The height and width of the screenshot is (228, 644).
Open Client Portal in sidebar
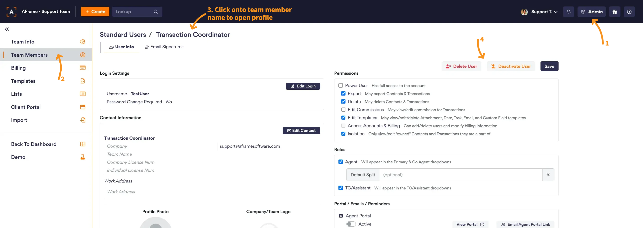(46, 107)
